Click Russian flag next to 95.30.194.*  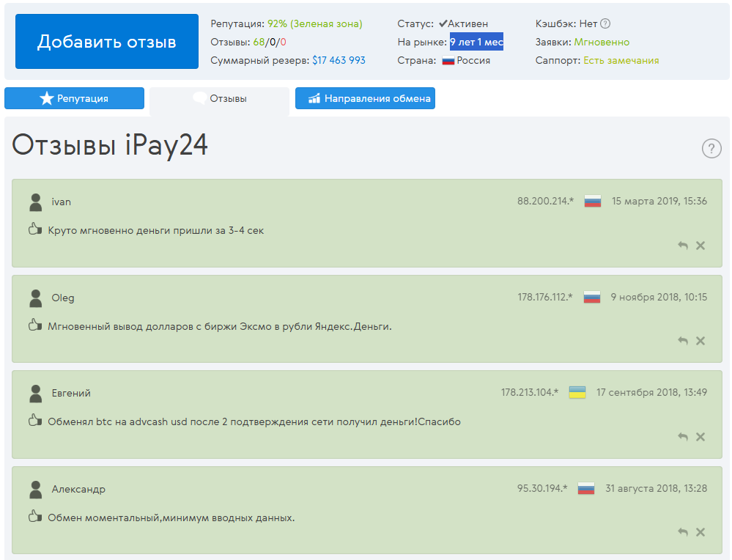[x=586, y=489]
